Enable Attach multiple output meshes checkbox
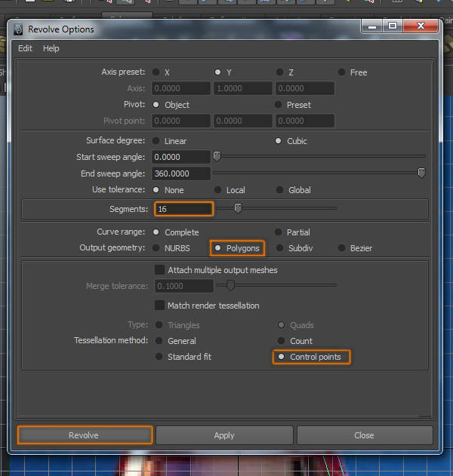This screenshot has width=453, height=476. pos(160,270)
